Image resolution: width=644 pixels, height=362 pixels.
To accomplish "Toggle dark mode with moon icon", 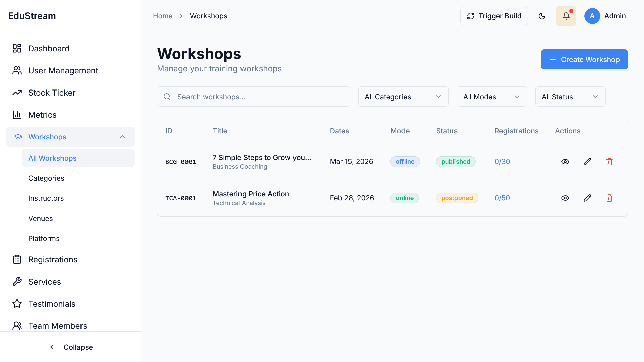I will [542, 16].
